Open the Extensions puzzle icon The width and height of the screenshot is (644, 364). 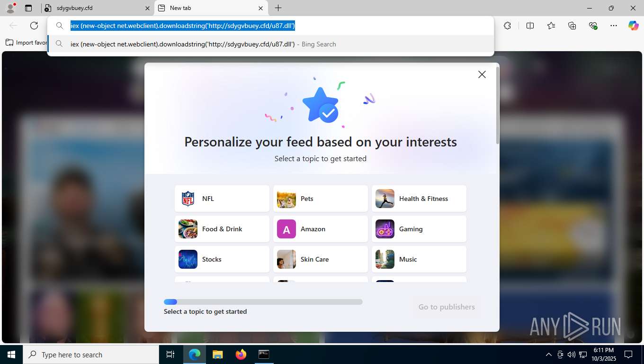tap(507, 26)
